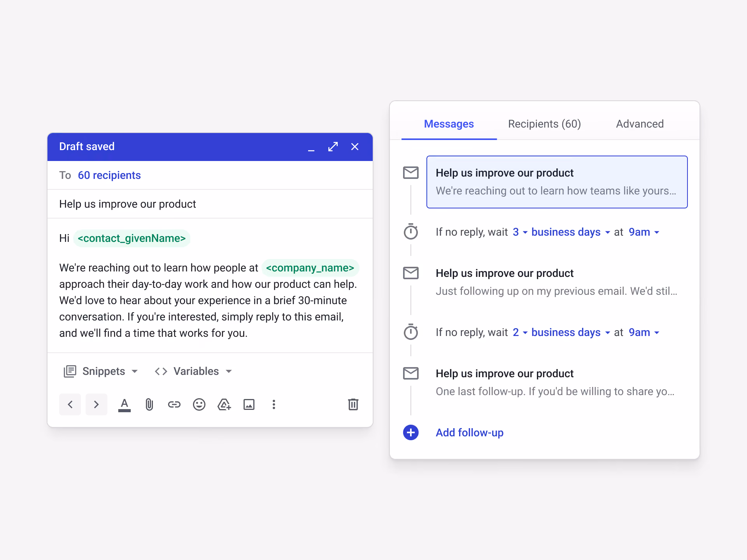
Task: Open the '60 recipients' link
Action: pyautogui.click(x=109, y=175)
